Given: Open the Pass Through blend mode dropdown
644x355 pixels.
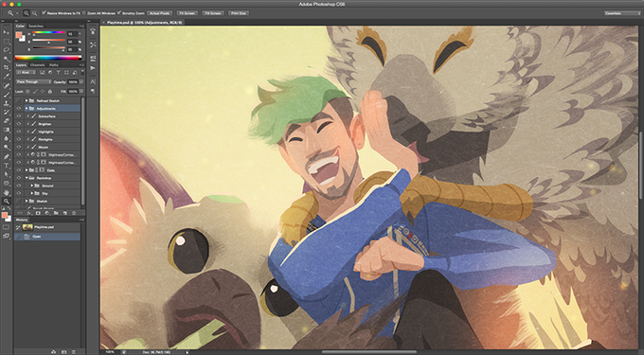Looking at the screenshot, I should (x=34, y=81).
